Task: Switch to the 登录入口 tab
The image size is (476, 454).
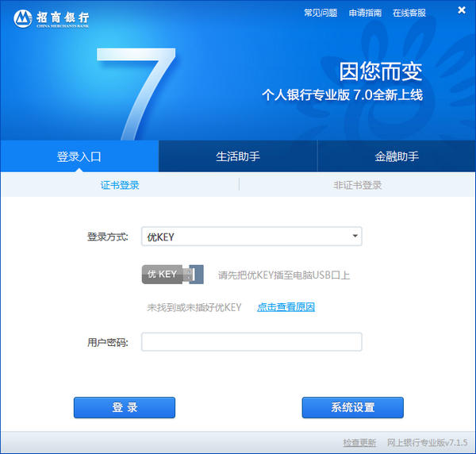Action: [79, 156]
